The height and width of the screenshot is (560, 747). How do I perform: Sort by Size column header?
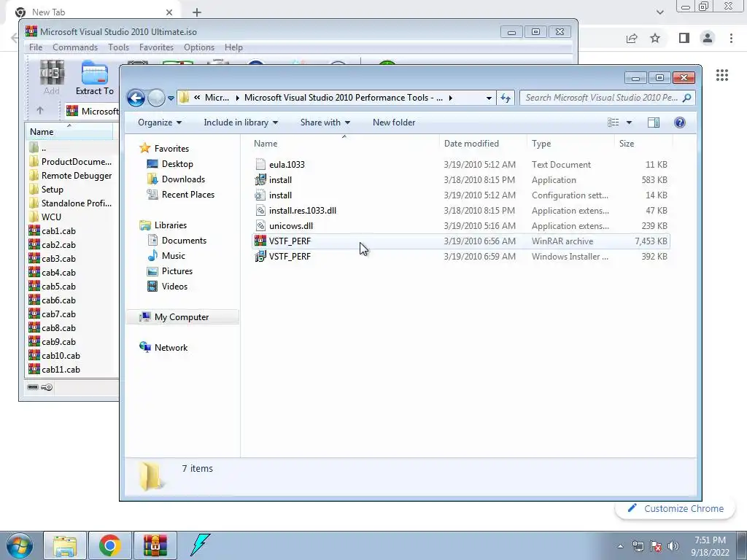(x=643, y=144)
